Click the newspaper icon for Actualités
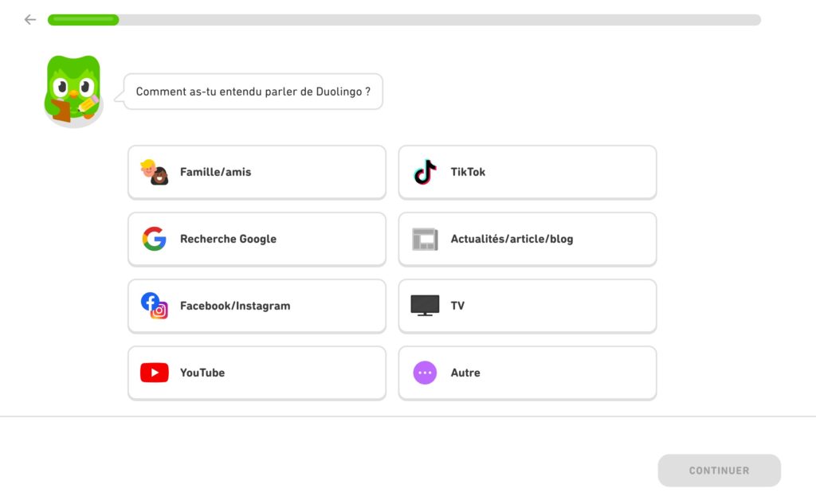This screenshot has width=816, height=504. click(x=425, y=239)
